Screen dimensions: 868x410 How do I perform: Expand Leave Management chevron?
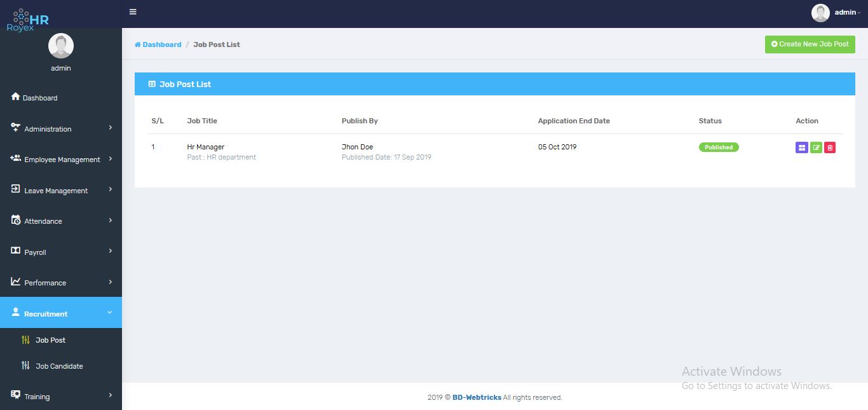pyautogui.click(x=110, y=189)
